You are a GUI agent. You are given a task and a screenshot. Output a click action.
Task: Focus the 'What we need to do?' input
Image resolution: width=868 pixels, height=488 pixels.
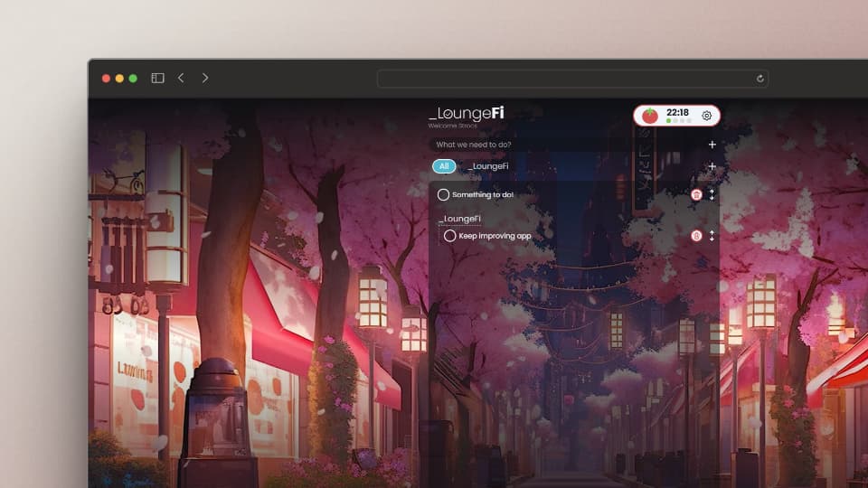(568, 145)
